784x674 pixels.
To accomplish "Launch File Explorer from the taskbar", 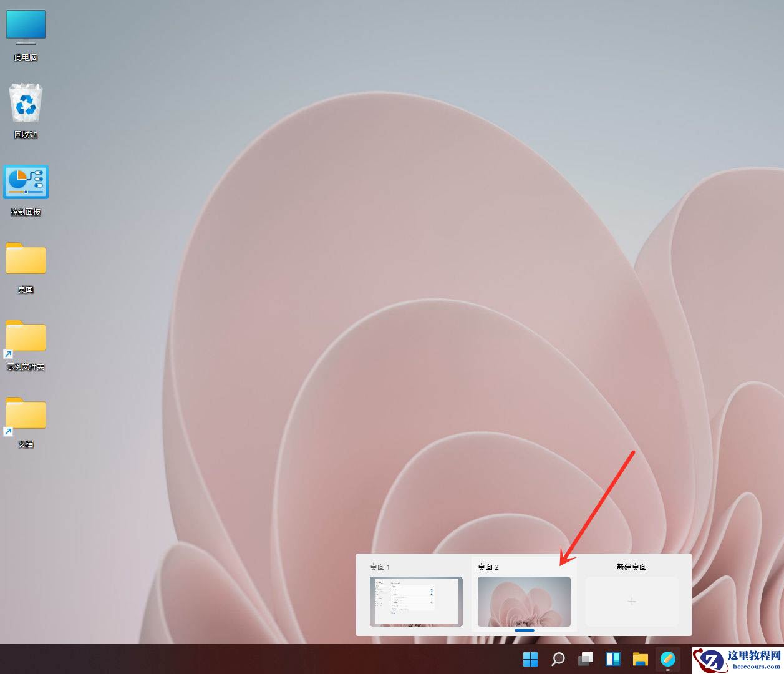I will (x=640, y=659).
